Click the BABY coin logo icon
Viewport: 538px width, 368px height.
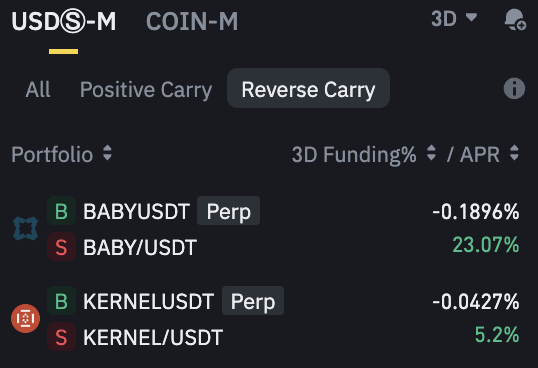pos(25,228)
